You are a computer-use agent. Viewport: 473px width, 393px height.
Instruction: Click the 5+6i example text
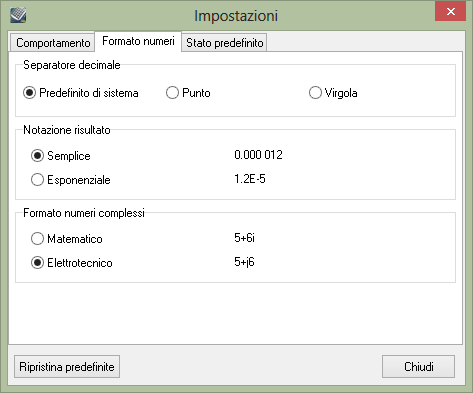[244, 238]
